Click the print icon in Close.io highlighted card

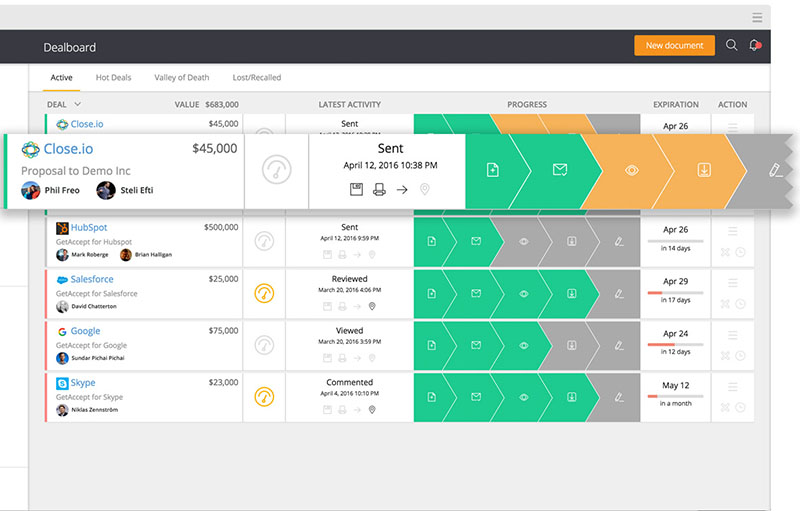point(379,190)
